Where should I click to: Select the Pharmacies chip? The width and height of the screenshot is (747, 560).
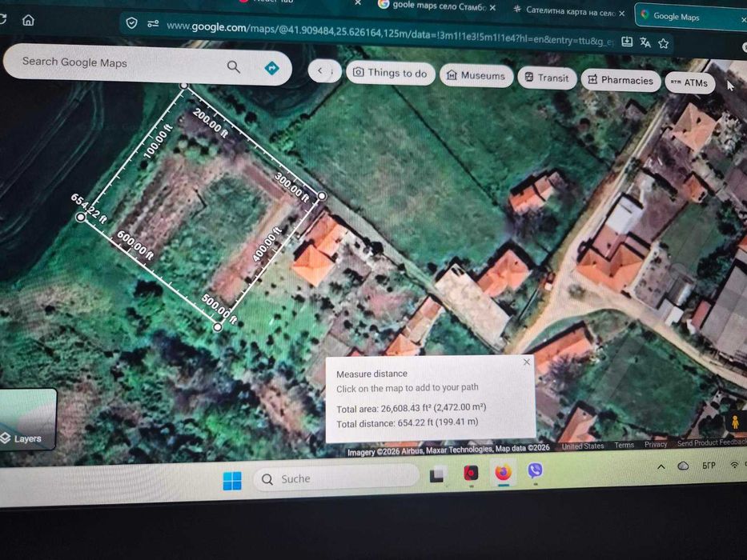[x=620, y=80]
